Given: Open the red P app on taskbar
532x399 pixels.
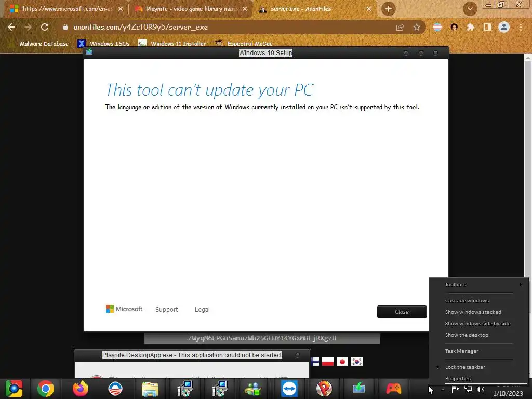Looking at the screenshot, I should 324,389.
